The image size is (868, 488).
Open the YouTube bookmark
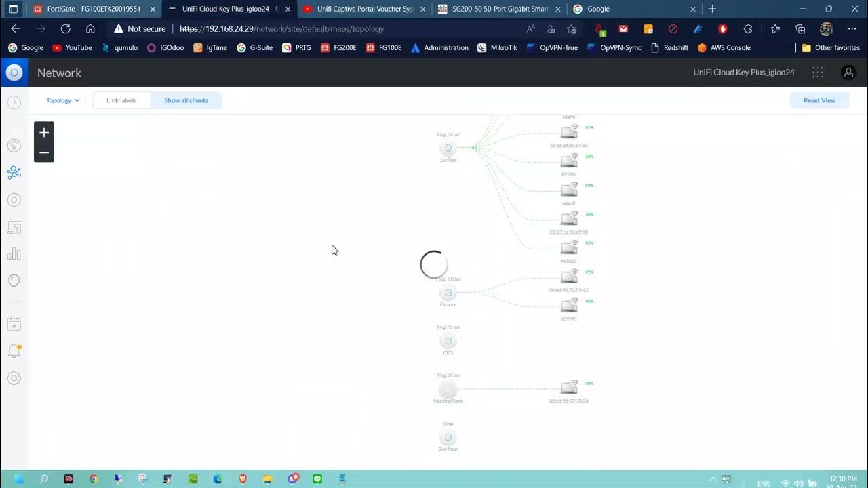[72, 48]
